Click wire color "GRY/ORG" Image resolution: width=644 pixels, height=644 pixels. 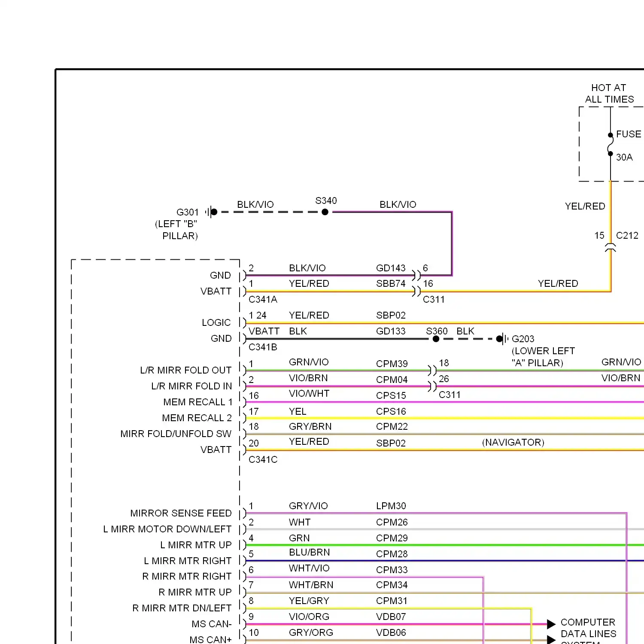point(311,632)
